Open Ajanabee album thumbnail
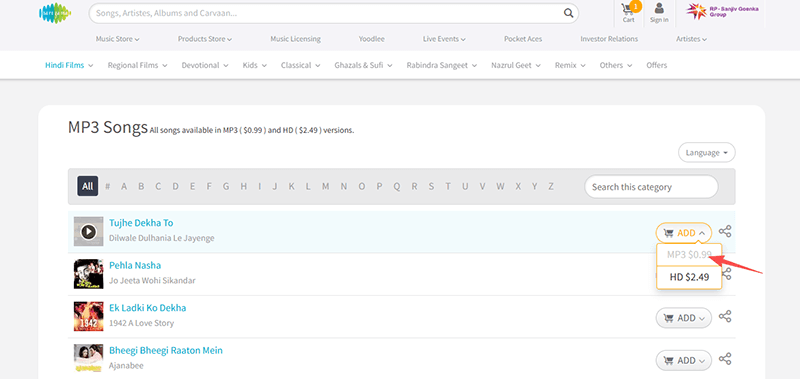800x379 pixels. click(88, 359)
